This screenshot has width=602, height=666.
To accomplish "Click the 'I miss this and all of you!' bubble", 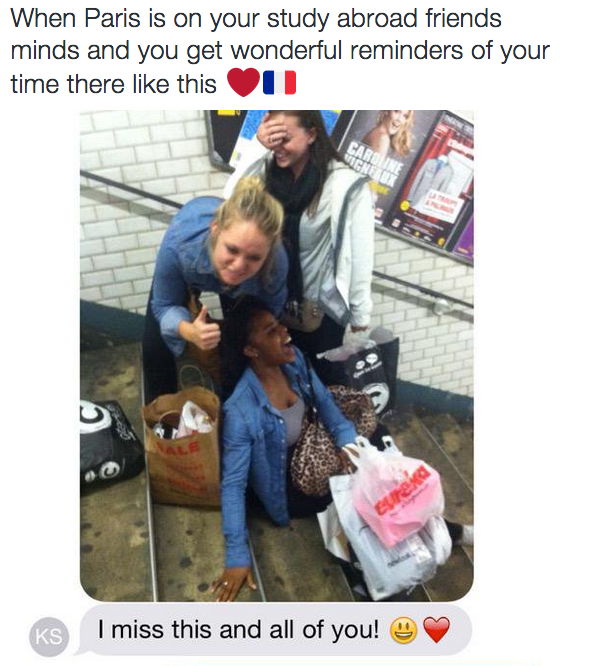I will coord(274,630).
